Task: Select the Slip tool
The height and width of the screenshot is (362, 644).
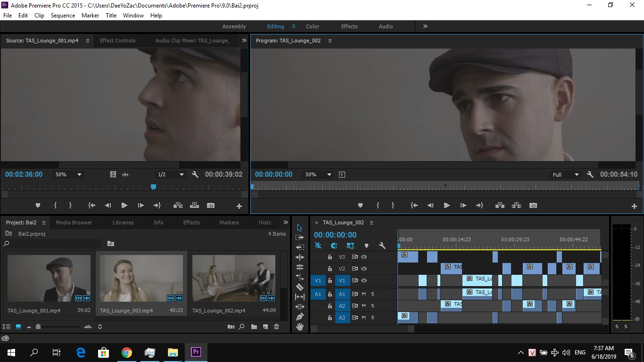Action: 300,297
